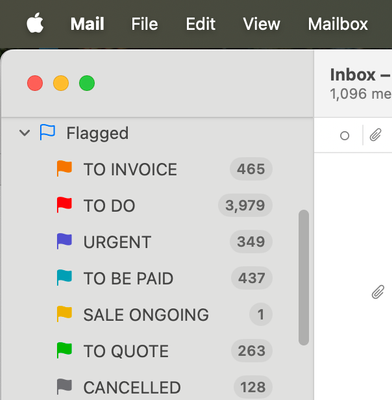Viewport: 392px width, 400px height.
Task: Click the 465 count badge
Action: point(251,169)
